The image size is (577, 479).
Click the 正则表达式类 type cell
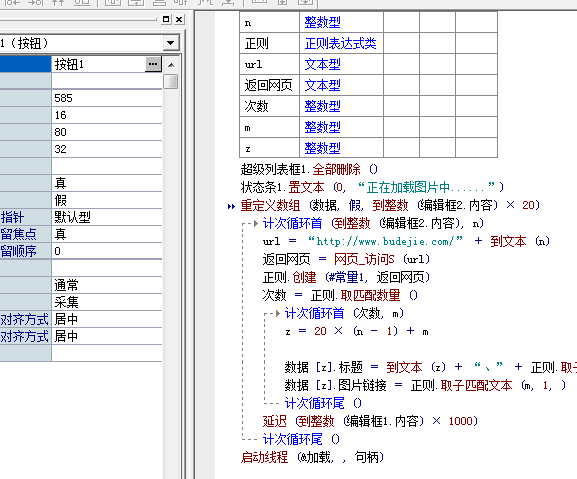340,43
